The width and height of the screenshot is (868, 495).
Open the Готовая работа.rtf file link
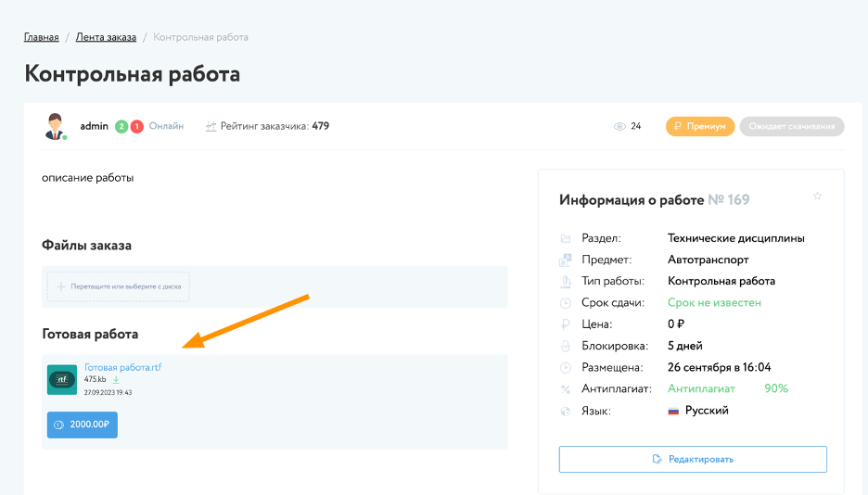point(122,368)
